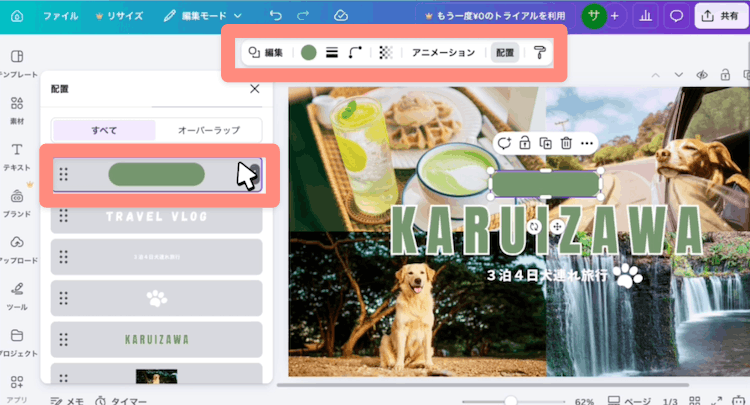Select the KARUIZAWA layer
This screenshot has width=750, height=405.
[156, 339]
